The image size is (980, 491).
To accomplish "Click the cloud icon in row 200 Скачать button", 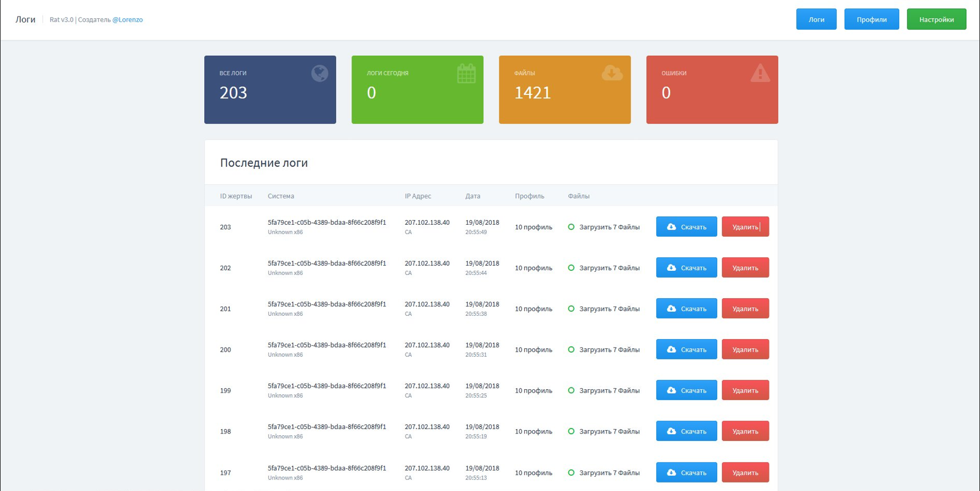I will [x=671, y=350].
